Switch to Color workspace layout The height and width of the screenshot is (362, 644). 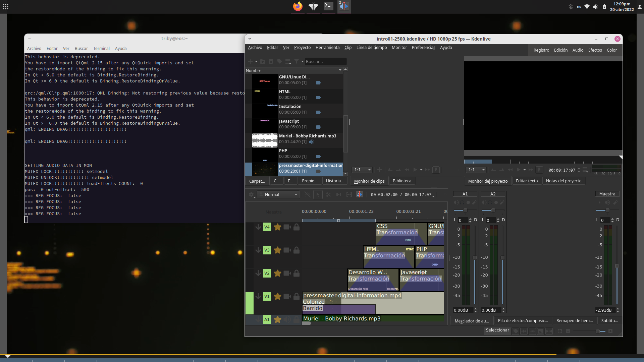tap(611, 50)
